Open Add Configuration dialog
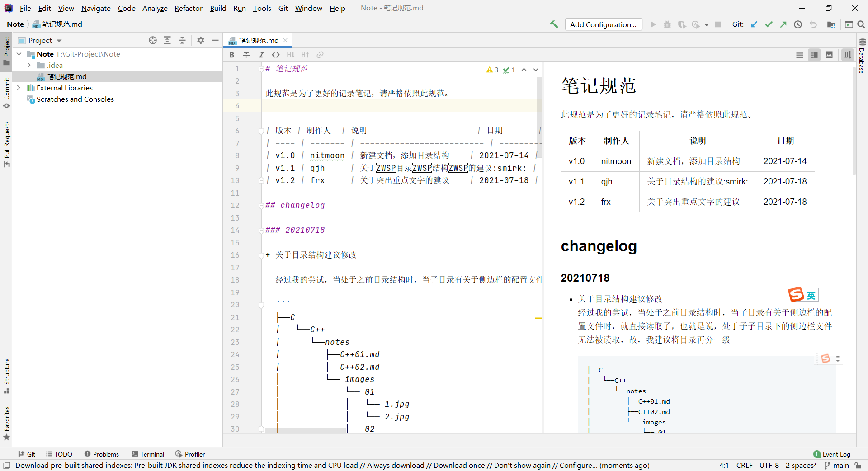 point(603,24)
